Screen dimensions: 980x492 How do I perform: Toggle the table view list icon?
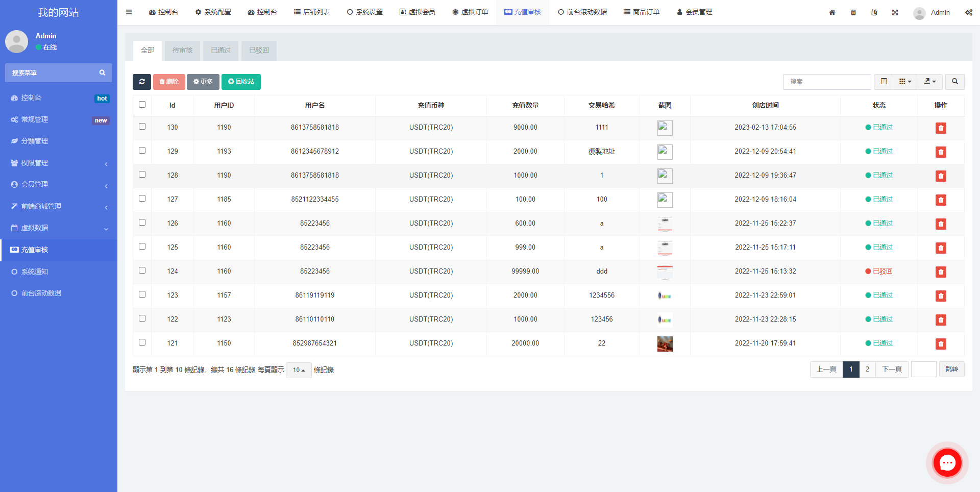[884, 82]
